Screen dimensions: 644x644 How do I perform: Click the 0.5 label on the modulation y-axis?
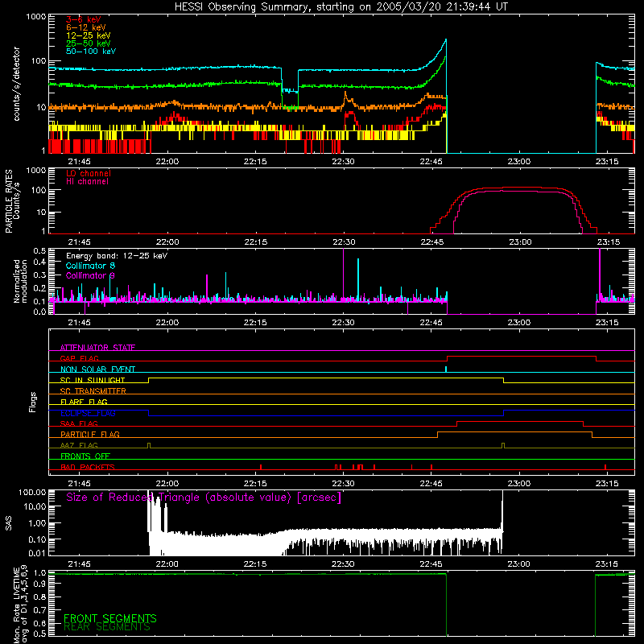[x=39, y=250]
